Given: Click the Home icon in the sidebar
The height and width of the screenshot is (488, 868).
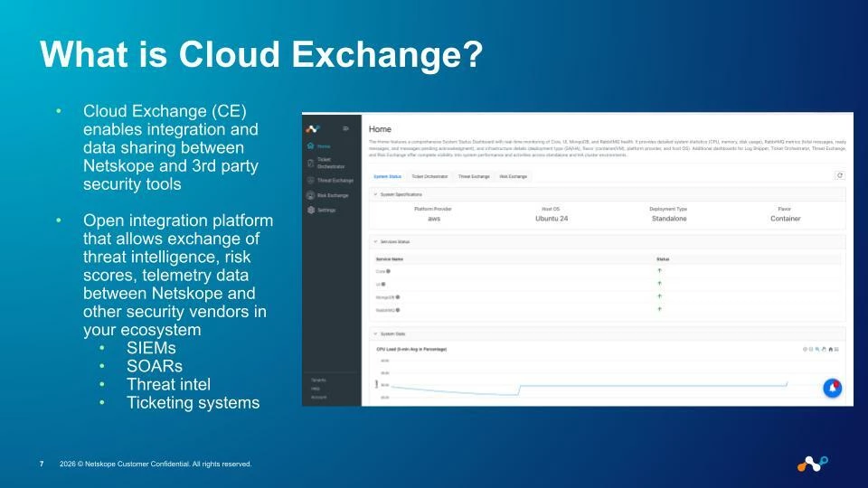Looking at the screenshot, I should pos(310,146).
